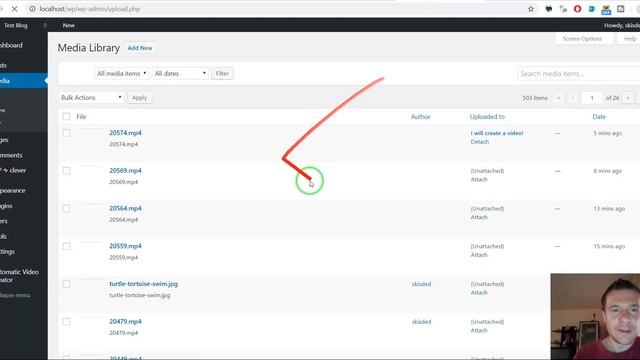
Task: Open the 20559.mp4 media item
Action: (x=125, y=246)
